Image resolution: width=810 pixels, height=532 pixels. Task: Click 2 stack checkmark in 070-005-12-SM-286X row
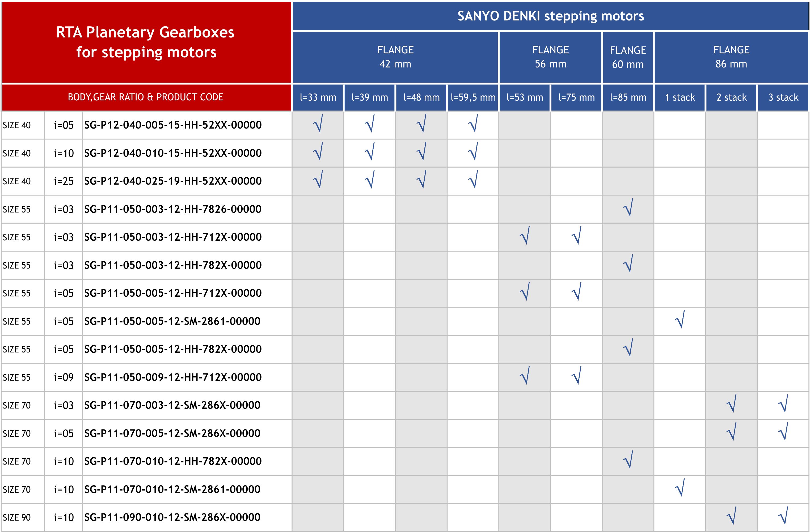pyautogui.click(x=731, y=431)
